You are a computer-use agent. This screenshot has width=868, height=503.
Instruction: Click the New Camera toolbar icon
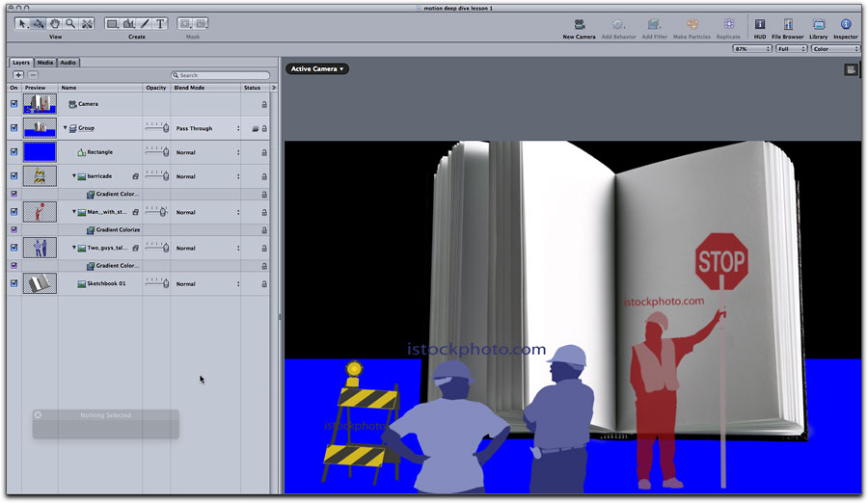(579, 24)
